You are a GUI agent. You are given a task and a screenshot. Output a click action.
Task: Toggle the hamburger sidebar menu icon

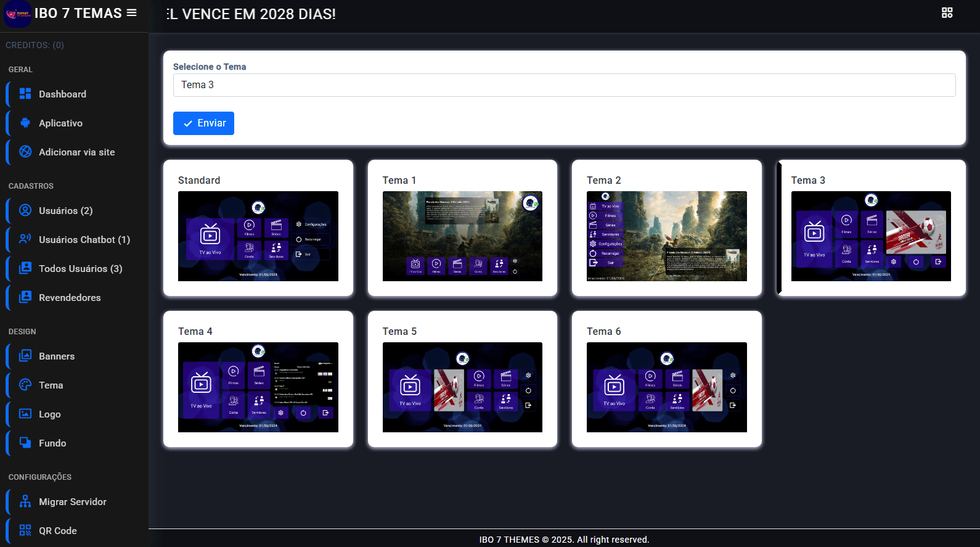131,13
